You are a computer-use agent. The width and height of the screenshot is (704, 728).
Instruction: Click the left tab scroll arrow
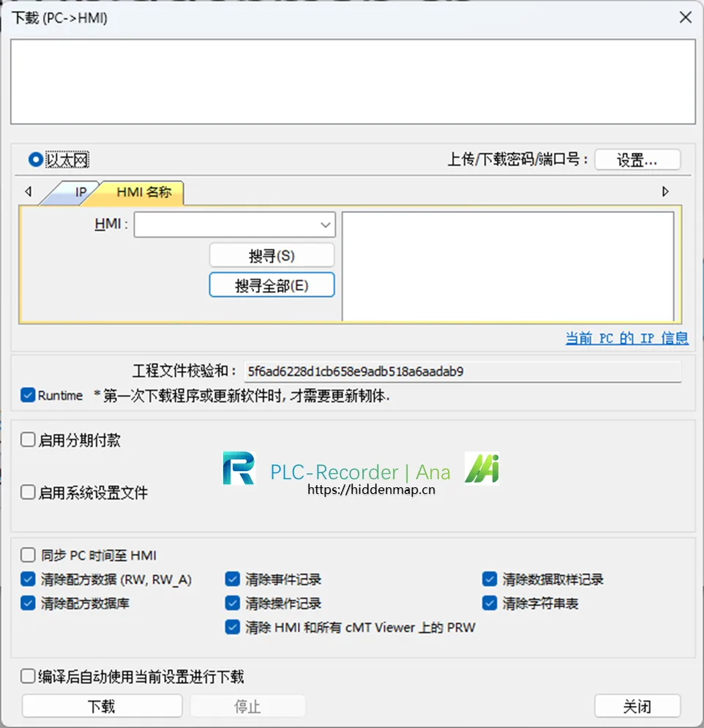[29, 191]
